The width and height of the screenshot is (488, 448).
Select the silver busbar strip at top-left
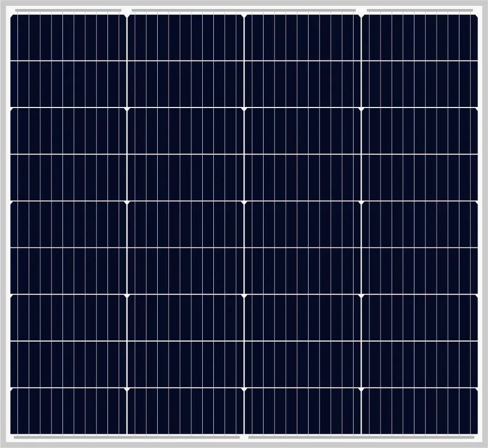click(x=68, y=11)
